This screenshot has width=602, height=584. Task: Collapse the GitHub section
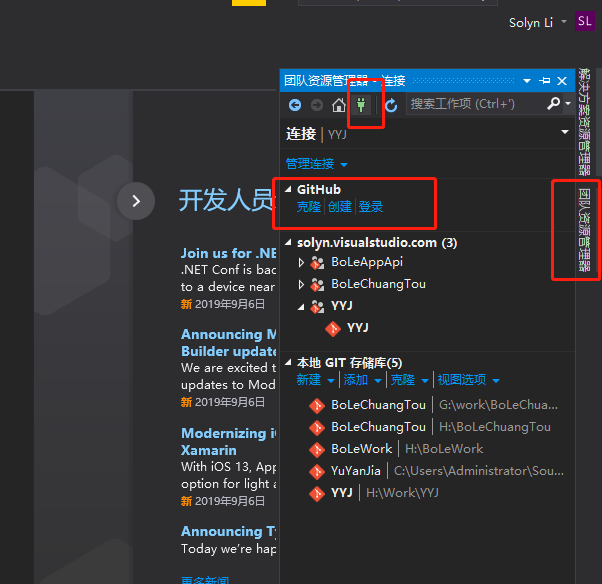[x=288, y=189]
